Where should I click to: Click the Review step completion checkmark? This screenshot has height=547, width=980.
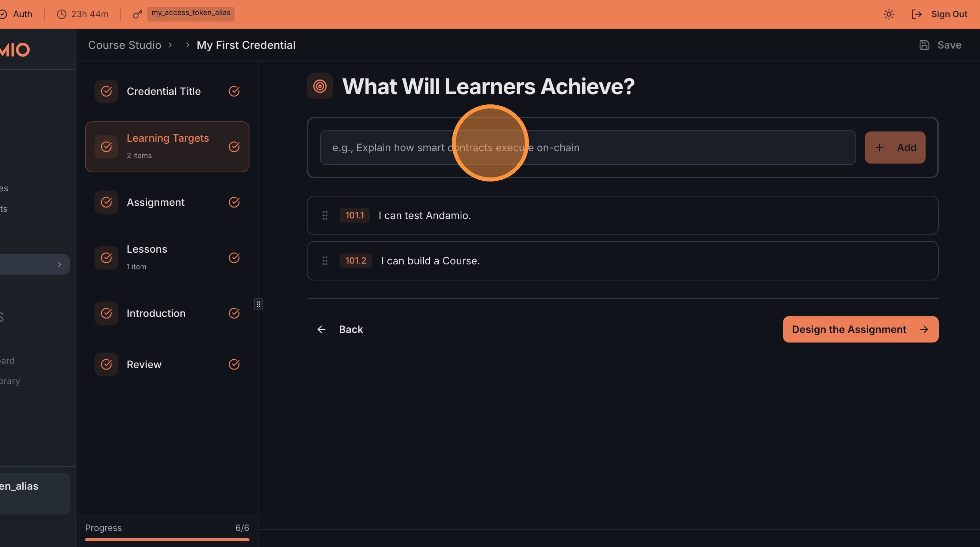tap(234, 364)
